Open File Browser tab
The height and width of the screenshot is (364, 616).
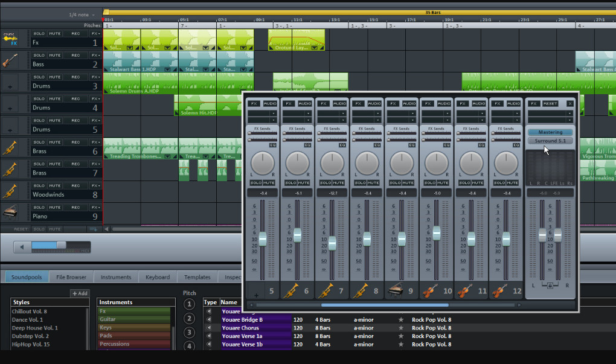pyautogui.click(x=71, y=277)
